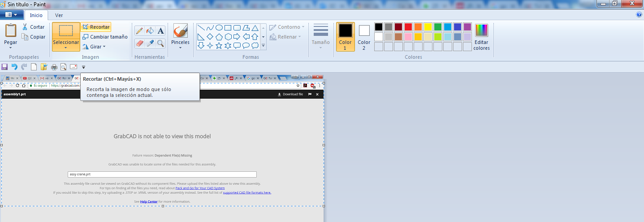Screen dimensions: 644x222
Task: Choose the Five-point star shape
Action: click(219, 46)
